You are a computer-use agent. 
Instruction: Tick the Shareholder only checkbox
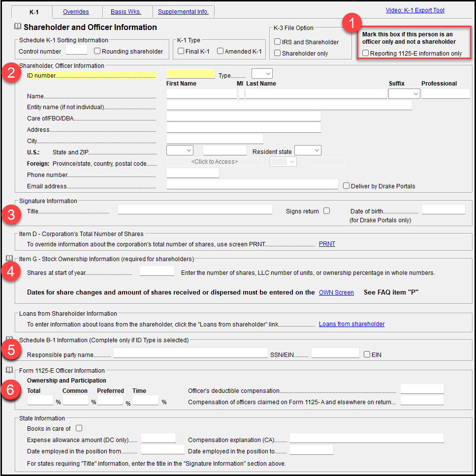click(277, 53)
